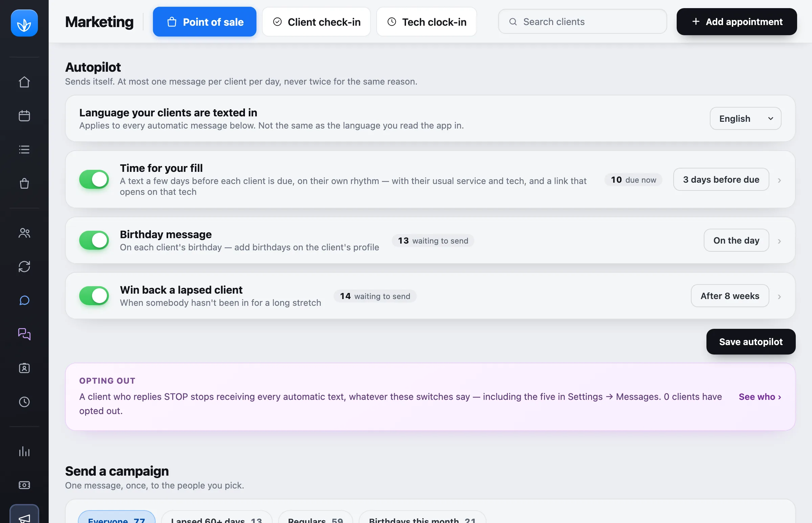Open the 3 days before due selector
This screenshot has height=523, width=812.
(721, 179)
